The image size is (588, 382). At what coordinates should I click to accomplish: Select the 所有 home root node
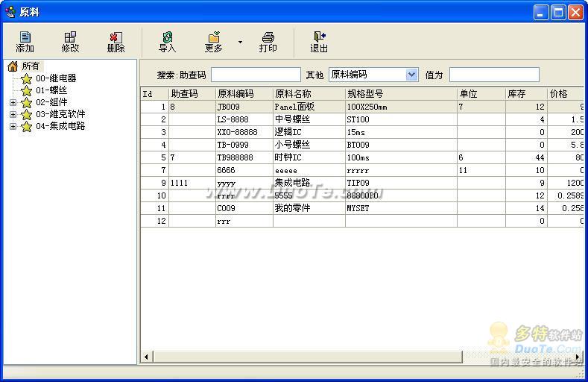31,66
